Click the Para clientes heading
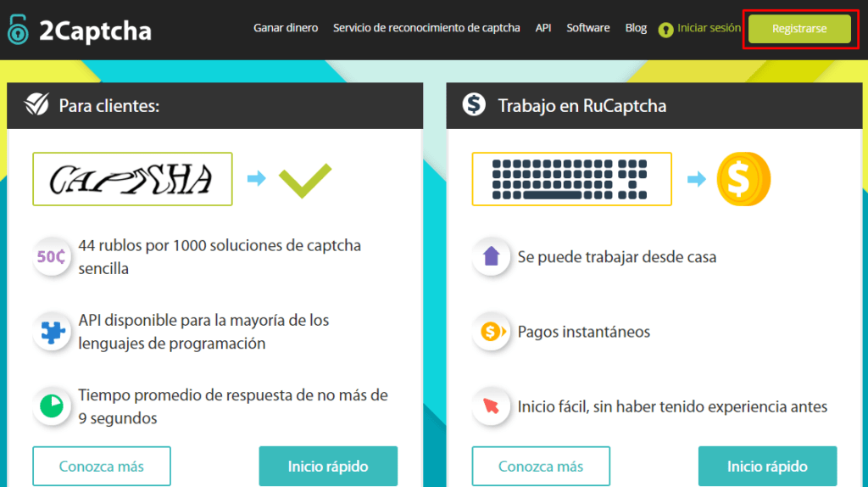 (x=109, y=106)
